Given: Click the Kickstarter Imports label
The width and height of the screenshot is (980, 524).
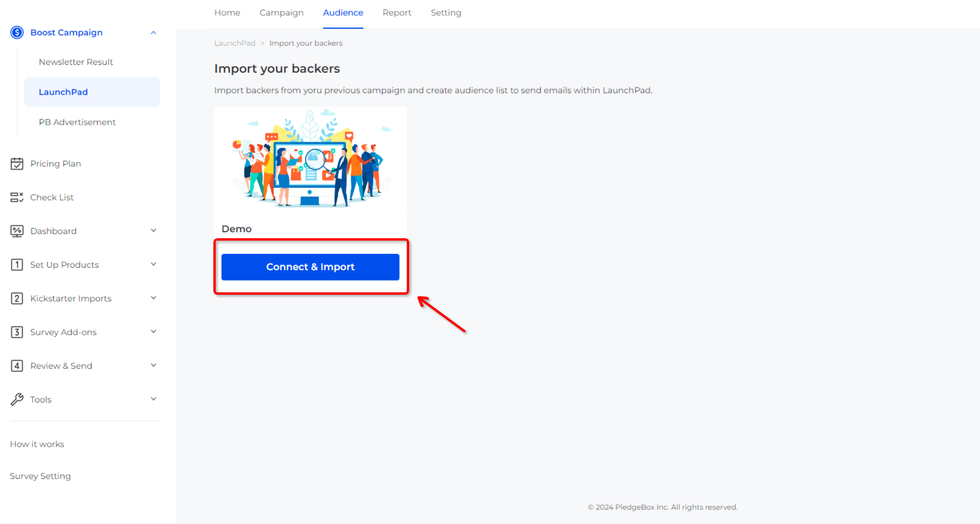Looking at the screenshot, I should pos(71,298).
